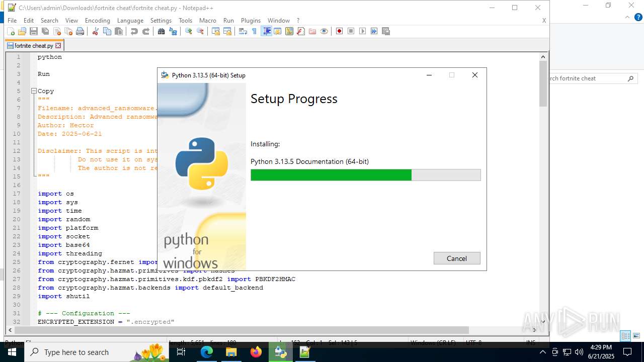The height and width of the screenshot is (362, 644).
Task: Click the Close document toolbar icon
Action: point(56,31)
